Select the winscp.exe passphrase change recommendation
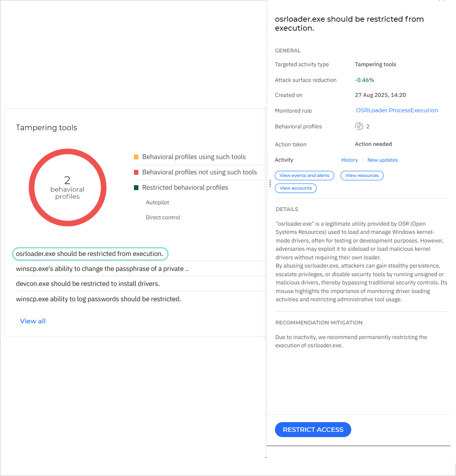The height and width of the screenshot is (476, 456). coord(102,269)
